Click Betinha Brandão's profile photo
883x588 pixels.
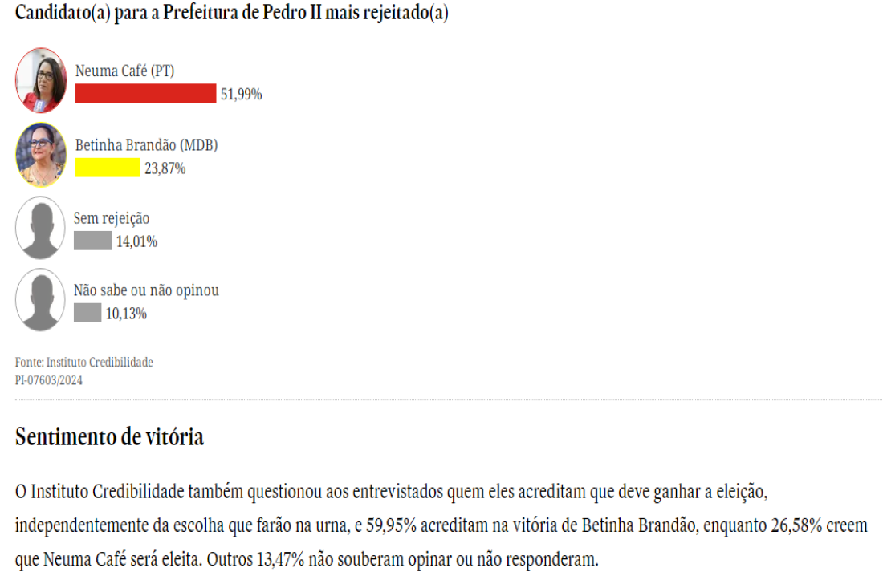tap(41, 155)
